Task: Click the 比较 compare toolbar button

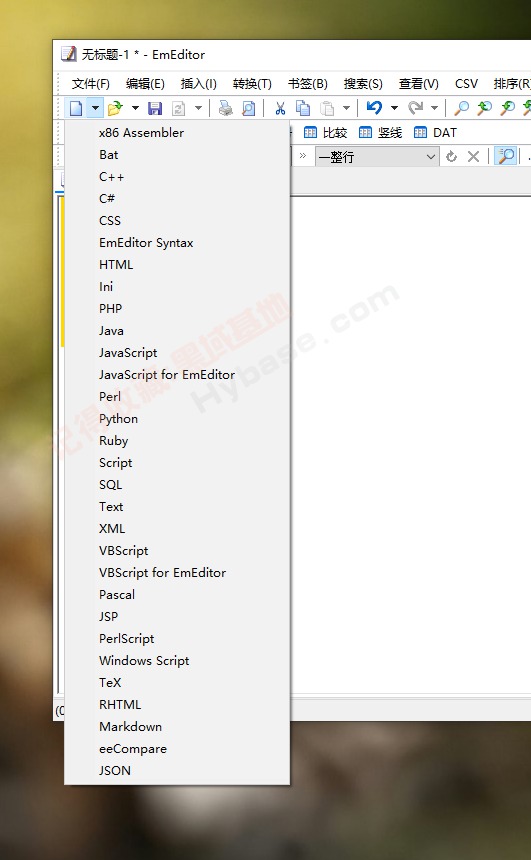Action: point(325,133)
